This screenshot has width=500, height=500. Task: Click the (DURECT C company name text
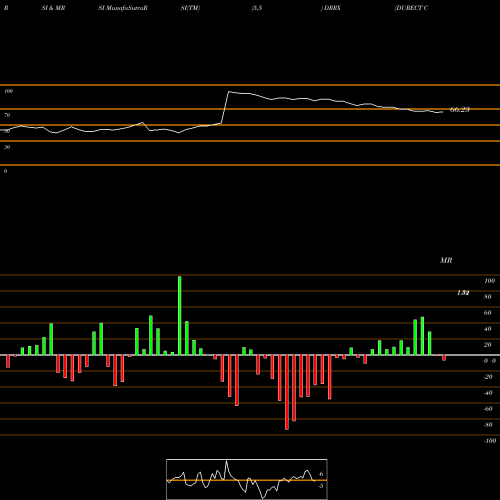[x=411, y=8]
